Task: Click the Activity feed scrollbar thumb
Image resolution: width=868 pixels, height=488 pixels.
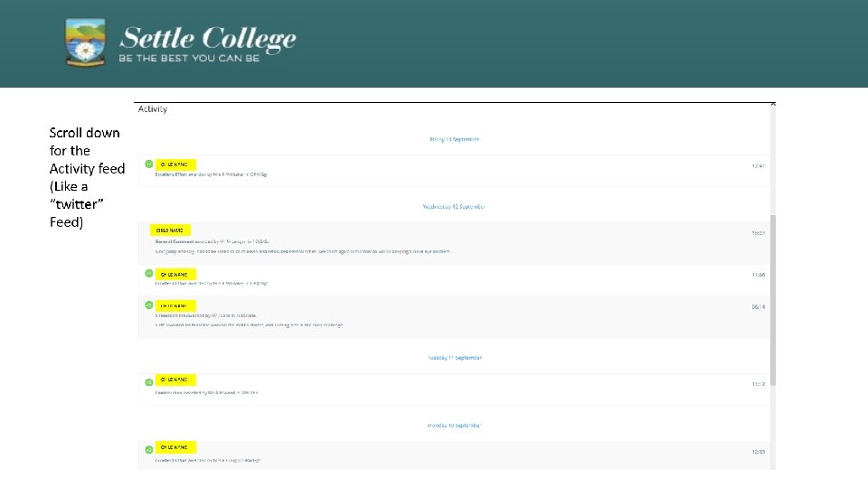Action: pyautogui.click(x=773, y=300)
